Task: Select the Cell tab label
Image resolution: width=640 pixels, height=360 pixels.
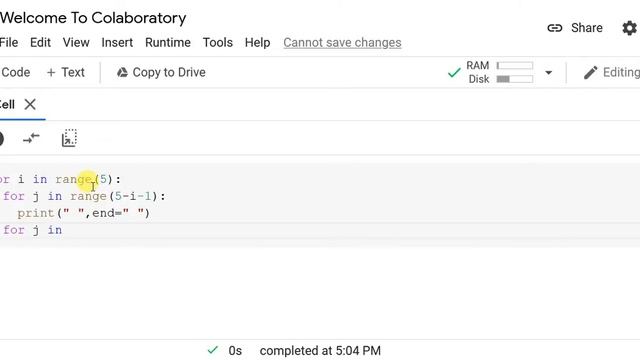Action: [x=7, y=104]
